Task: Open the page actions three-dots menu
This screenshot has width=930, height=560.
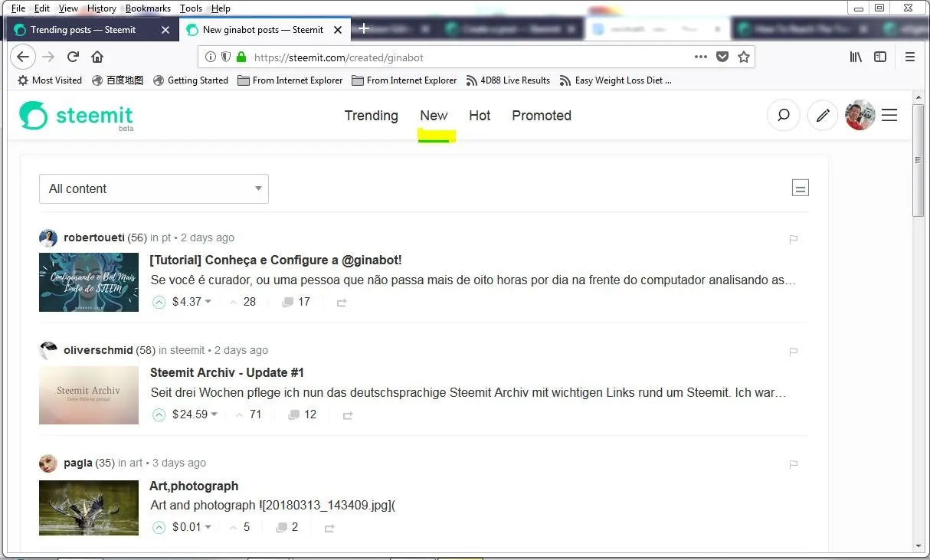Action: [x=701, y=57]
